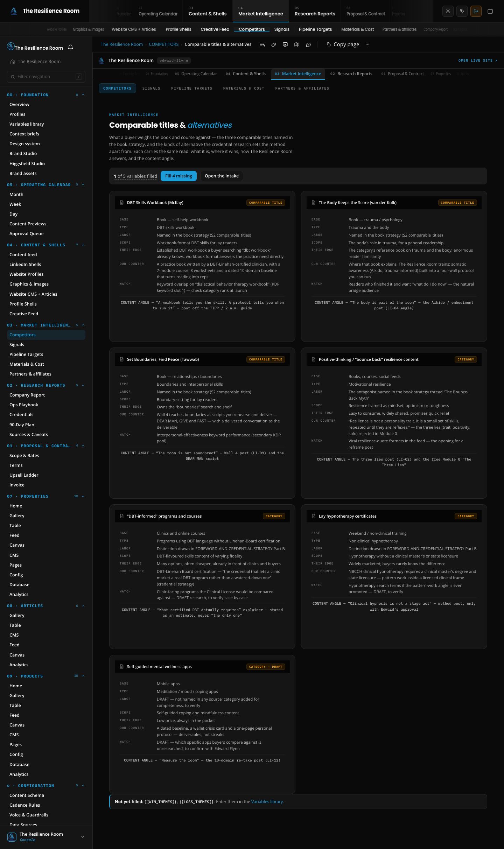Image resolution: width=504 pixels, height=849 pixels.
Task: Click The Resilience Room logo in top-left header
Action: pos(14,11)
